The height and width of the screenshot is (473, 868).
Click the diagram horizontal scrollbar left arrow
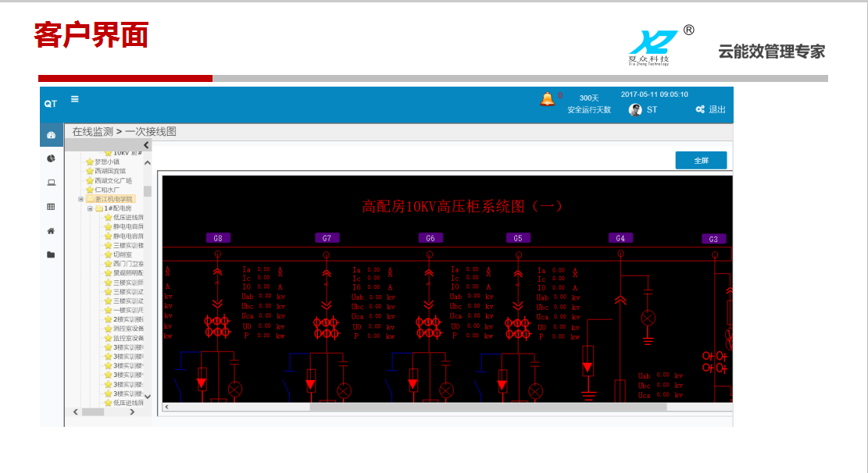coord(166,407)
